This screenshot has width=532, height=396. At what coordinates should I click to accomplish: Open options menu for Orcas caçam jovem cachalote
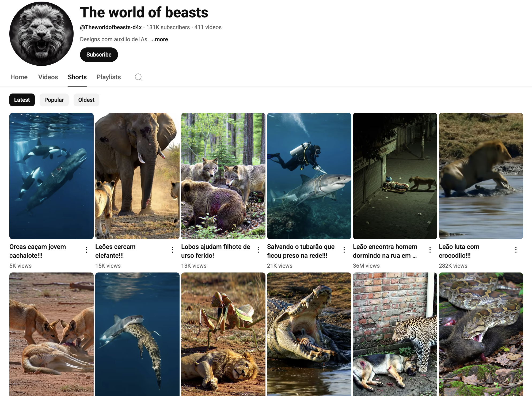(86, 250)
